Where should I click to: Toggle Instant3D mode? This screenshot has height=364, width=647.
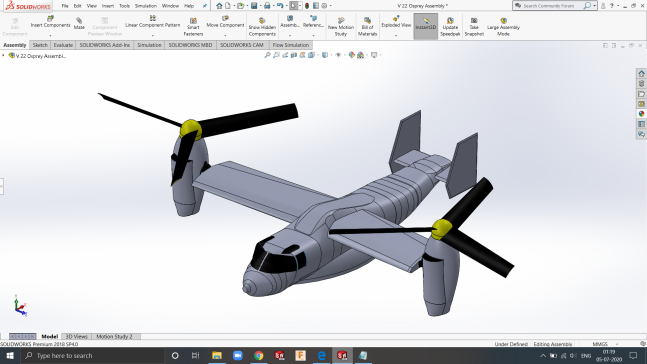point(425,26)
